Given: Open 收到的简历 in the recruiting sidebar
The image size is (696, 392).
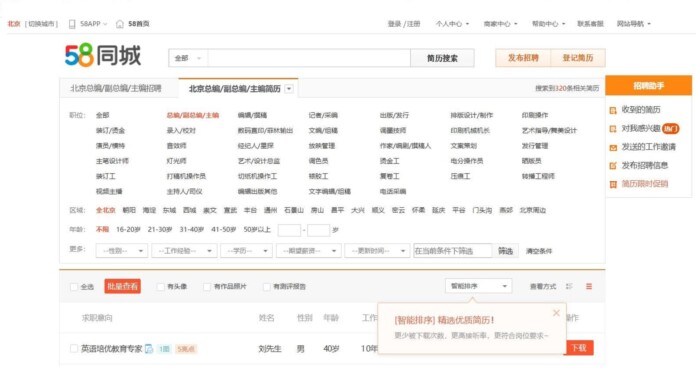Looking at the screenshot, I should click(x=641, y=110).
